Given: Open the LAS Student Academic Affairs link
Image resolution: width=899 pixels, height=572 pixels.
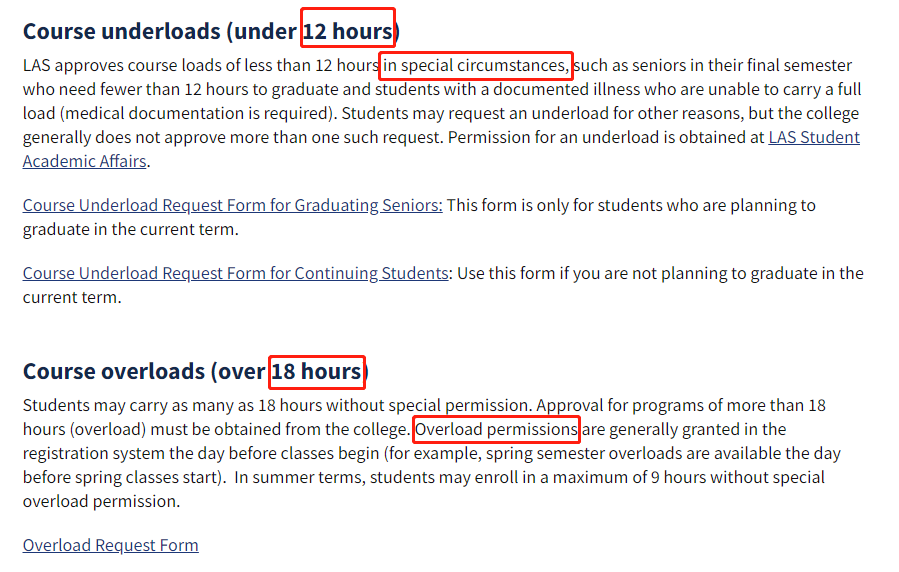Looking at the screenshot, I should tap(813, 138).
